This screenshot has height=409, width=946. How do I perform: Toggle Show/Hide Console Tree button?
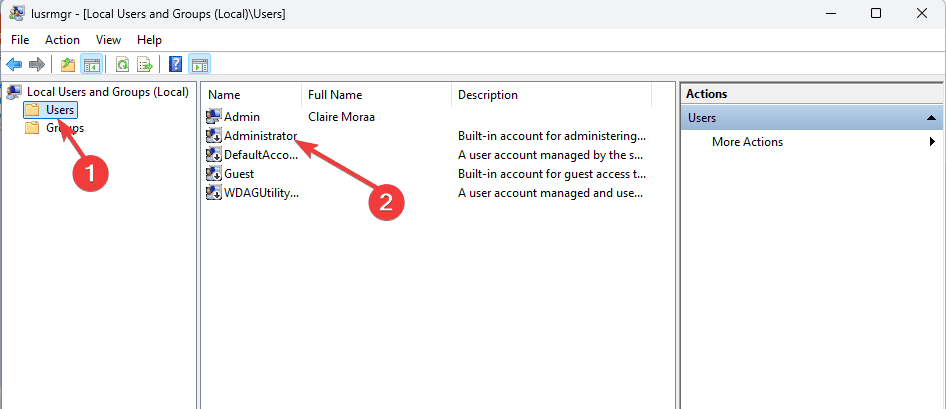[x=91, y=65]
